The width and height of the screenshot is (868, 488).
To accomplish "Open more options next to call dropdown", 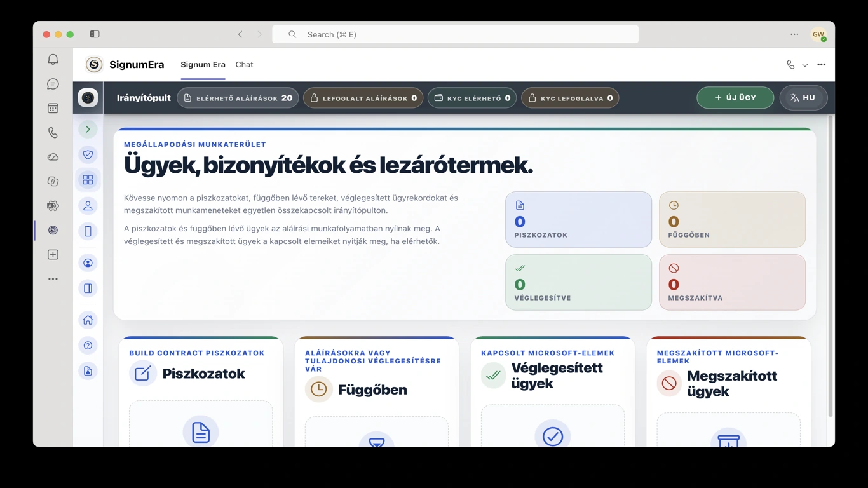I will [x=821, y=65].
